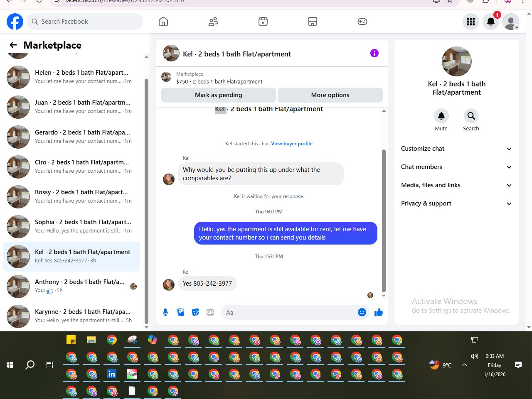Select the Kel conversation in list
The width and height of the screenshot is (532, 399).
[71, 257]
